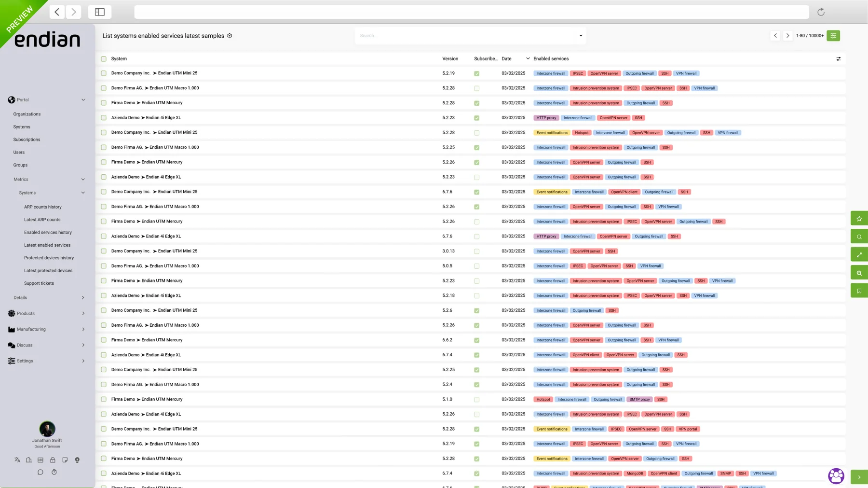Toggle the select-all checkbox in the table header
The image size is (868, 488).
tap(104, 59)
